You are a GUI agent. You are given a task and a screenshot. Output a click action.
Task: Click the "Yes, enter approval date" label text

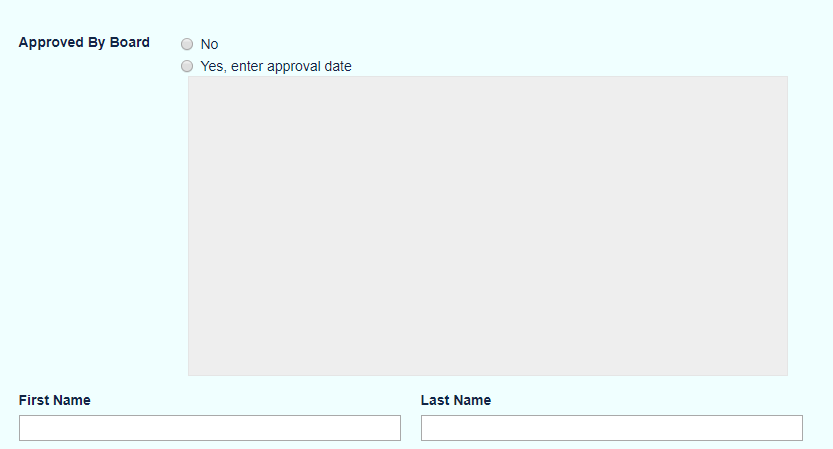pyautogui.click(x=276, y=67)
